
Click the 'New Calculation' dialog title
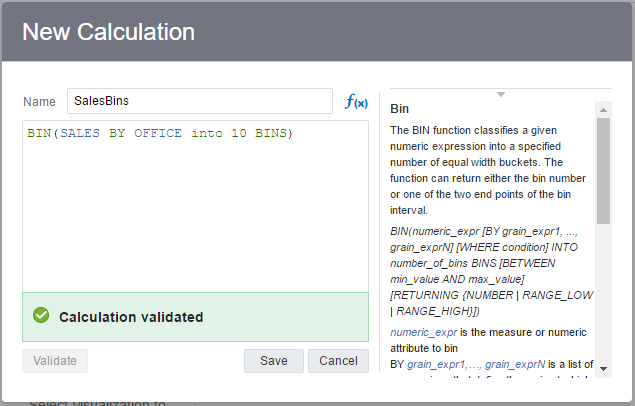109,32
